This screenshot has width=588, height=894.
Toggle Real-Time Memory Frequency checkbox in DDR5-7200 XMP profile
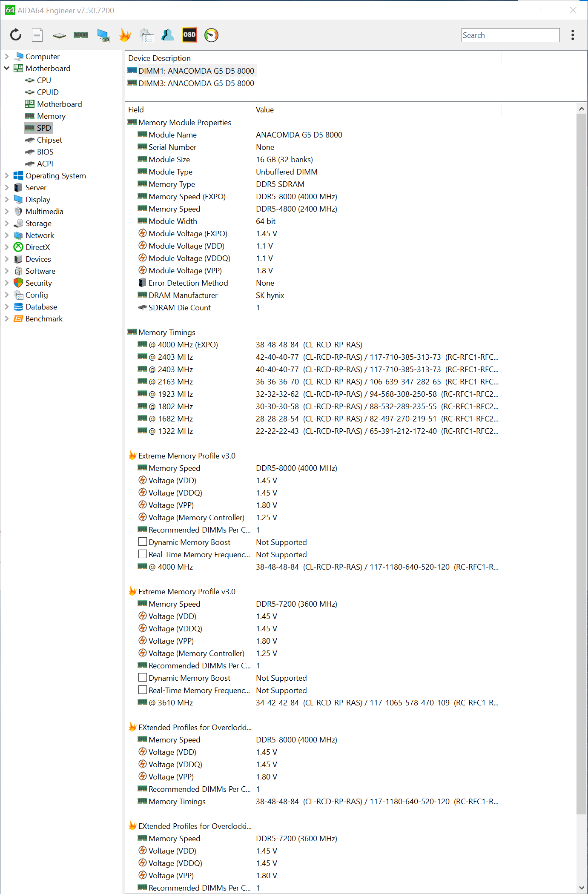point(143,690)
